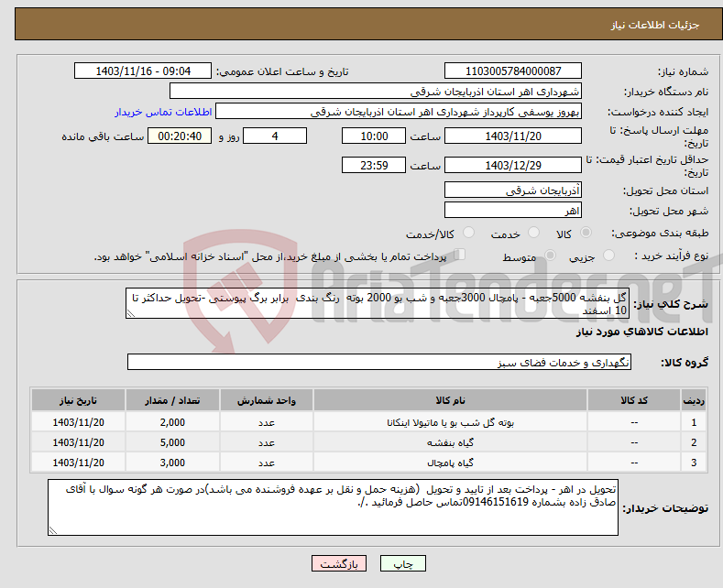Click the نام کالا column header

450,400
